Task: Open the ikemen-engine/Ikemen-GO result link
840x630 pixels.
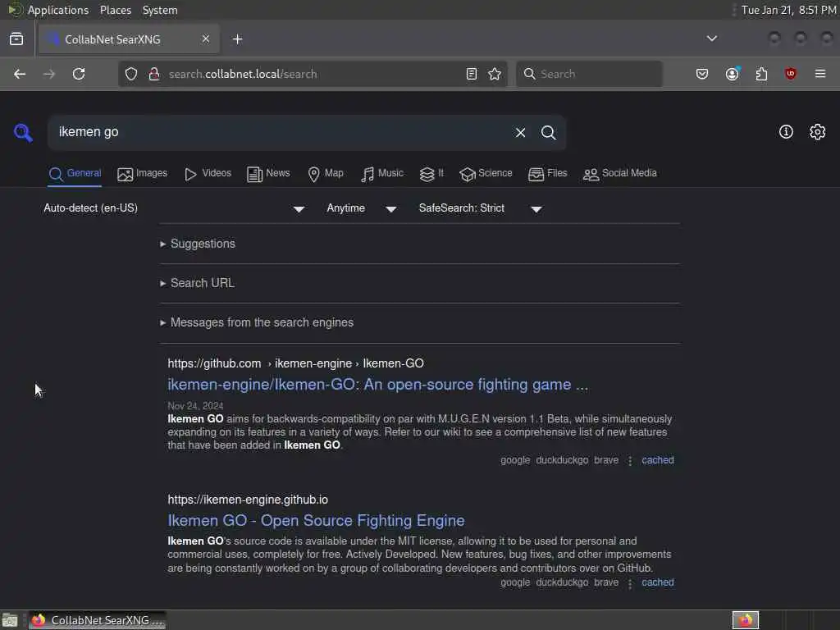Action: click(377, 385)
